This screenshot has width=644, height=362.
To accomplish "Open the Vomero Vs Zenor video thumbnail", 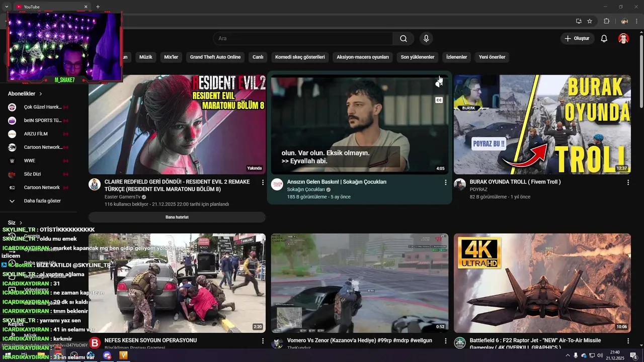I will (x=360, y=283).
